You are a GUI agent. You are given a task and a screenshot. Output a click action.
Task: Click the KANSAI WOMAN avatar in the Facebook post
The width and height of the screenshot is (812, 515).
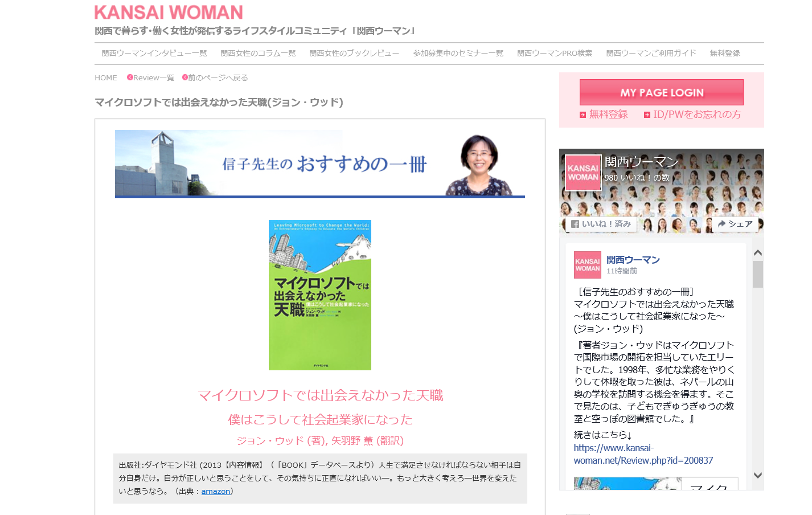pos(588,265)
